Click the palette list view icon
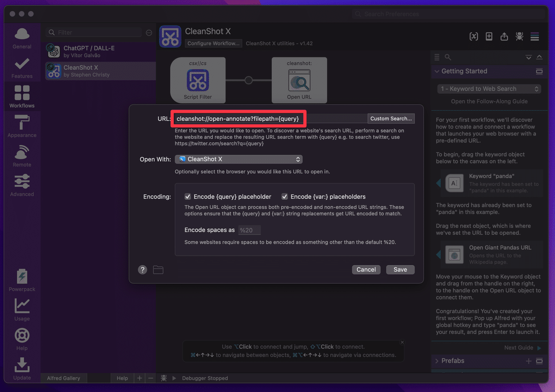Viewport: 555px width, 392px height. coord(437,57)
